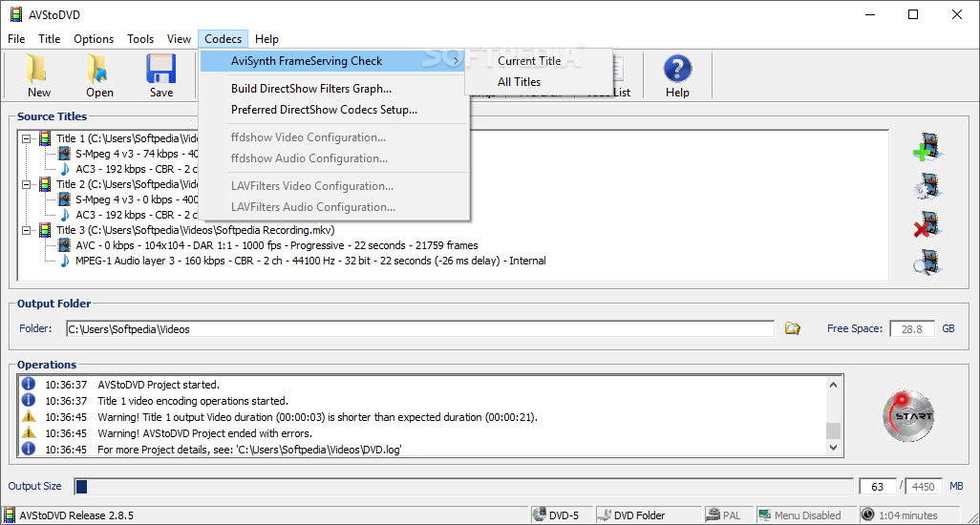Click the 63 output size field
980x525 pixels.
878,486
